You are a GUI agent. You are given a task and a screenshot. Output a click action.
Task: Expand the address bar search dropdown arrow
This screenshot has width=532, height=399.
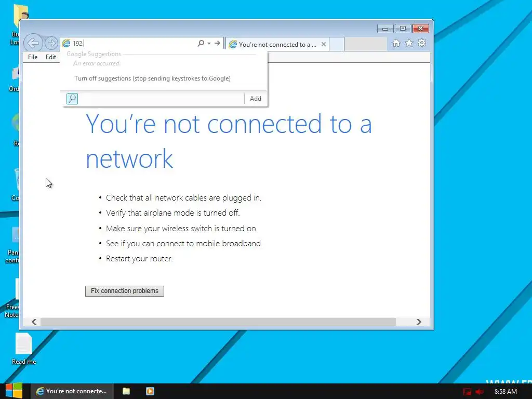(x=209, y=43)
